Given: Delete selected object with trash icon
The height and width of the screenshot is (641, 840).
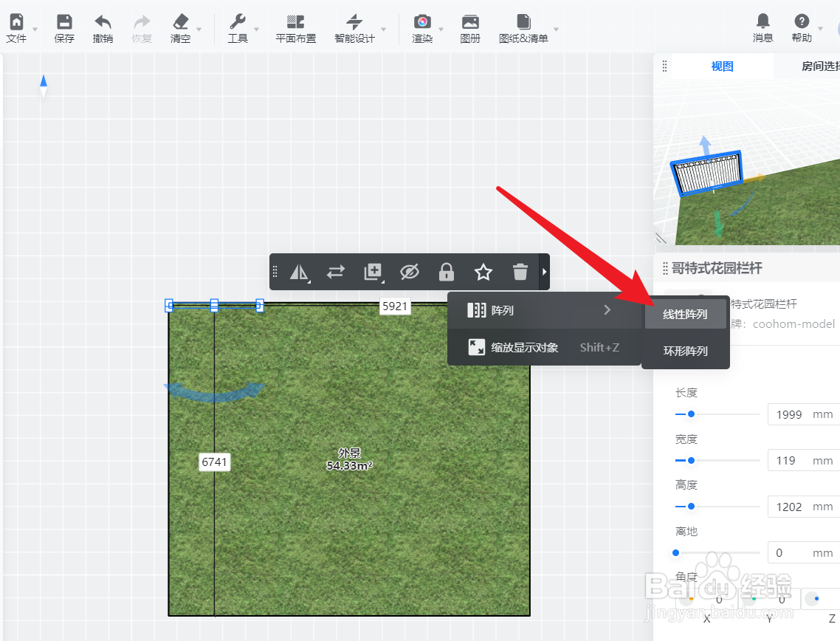Looking at the screenshot, I should 520,272.
